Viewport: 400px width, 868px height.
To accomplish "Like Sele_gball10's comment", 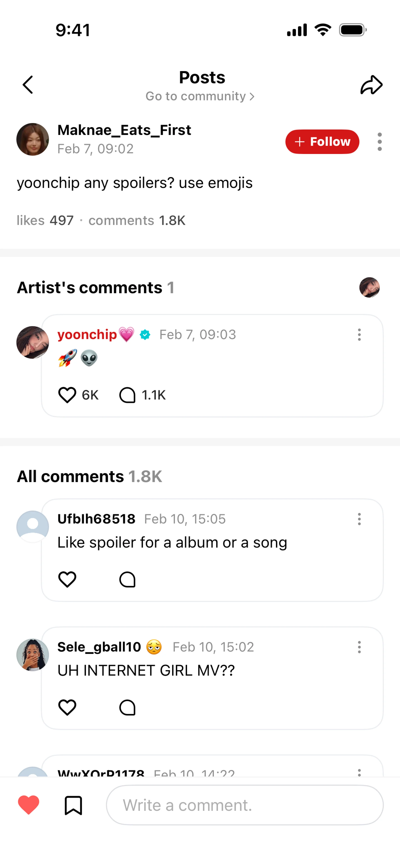I will click(67, 707).
